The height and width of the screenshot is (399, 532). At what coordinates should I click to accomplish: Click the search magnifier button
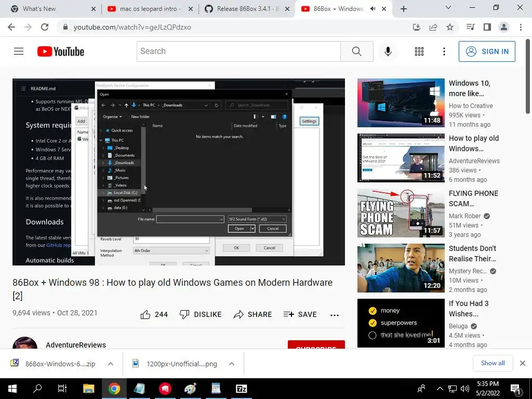(x=356, y=51)
